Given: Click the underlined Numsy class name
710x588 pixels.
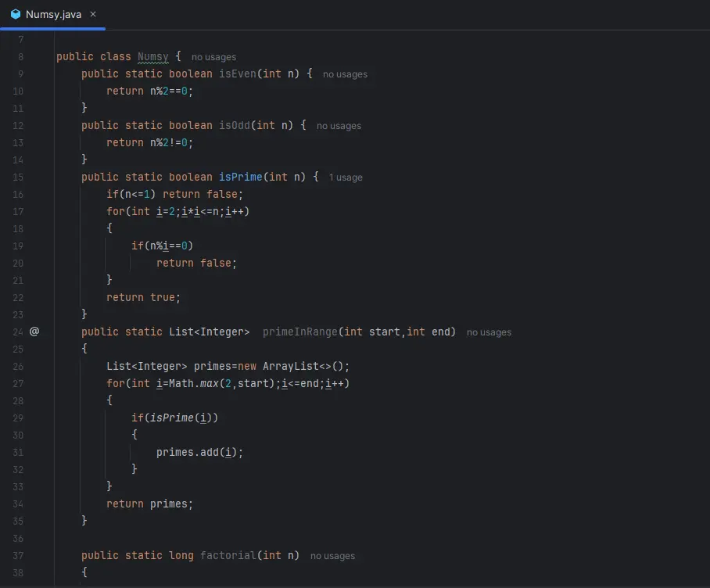Looking at the screenshot, I should coord(152,57).
